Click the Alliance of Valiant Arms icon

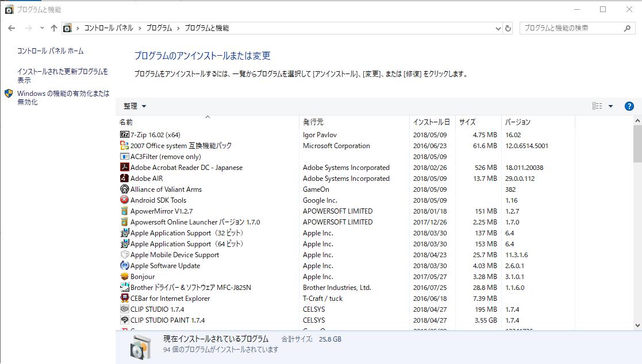(x=125, y=189)
